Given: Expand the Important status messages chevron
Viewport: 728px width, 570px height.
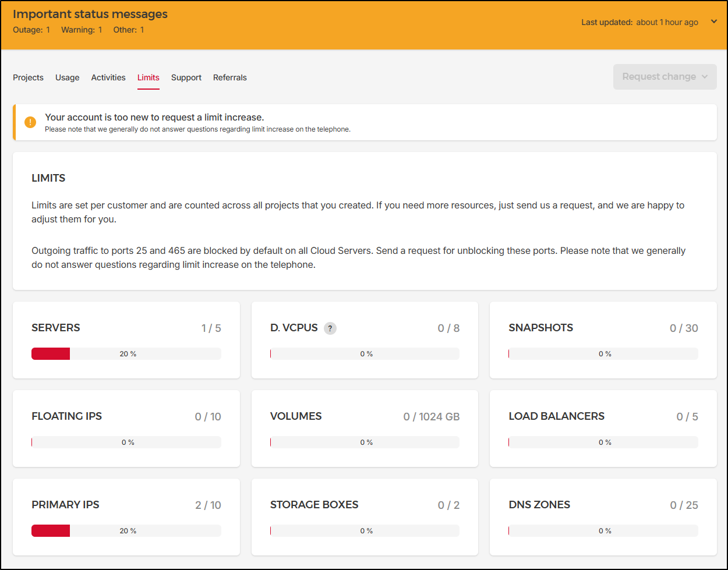Looking at the screenshot, I should click(714, 22).
